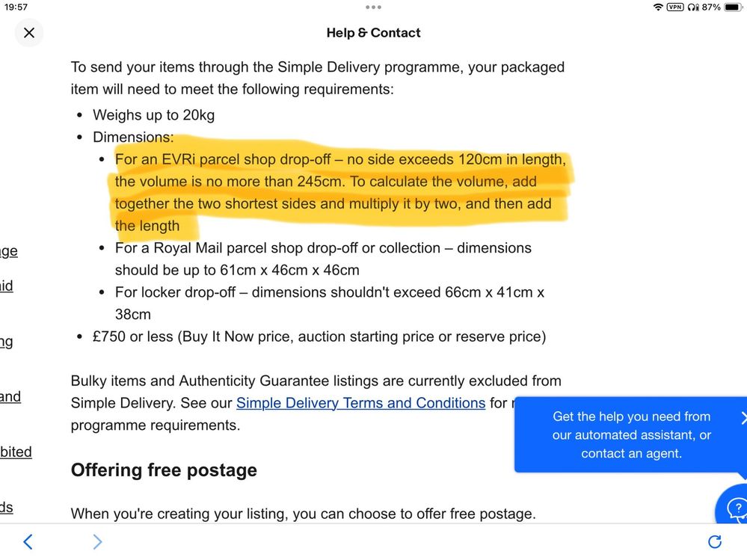Tap the battery icon in status bar
The image size is (747, 560).
point(734,7)
